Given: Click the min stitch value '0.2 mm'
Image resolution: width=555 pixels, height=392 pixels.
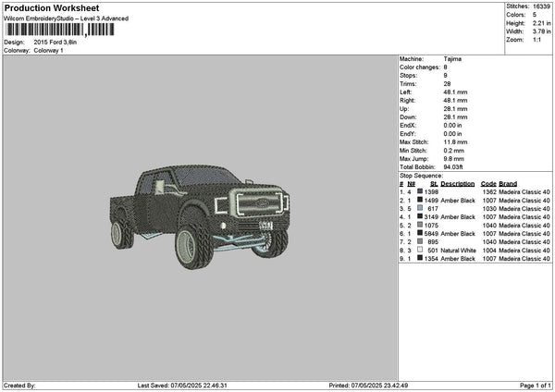Looking at the screenshot, I should pyautogui.click(x=454, y=151).
